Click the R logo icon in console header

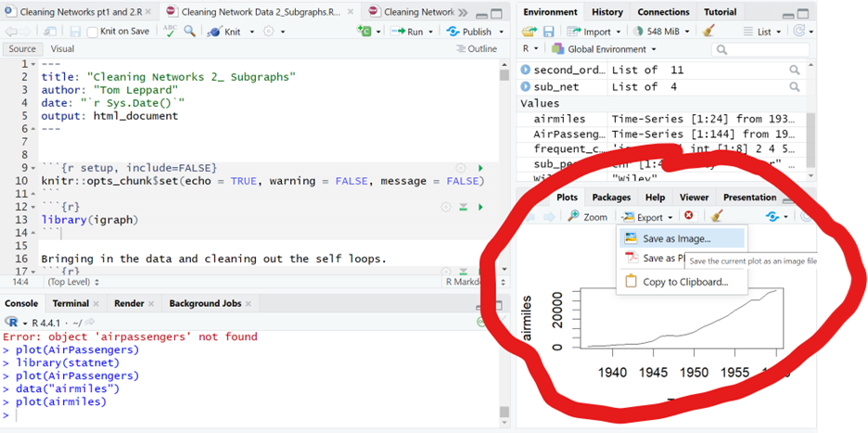pyautogui.click(x=11, y=323)
